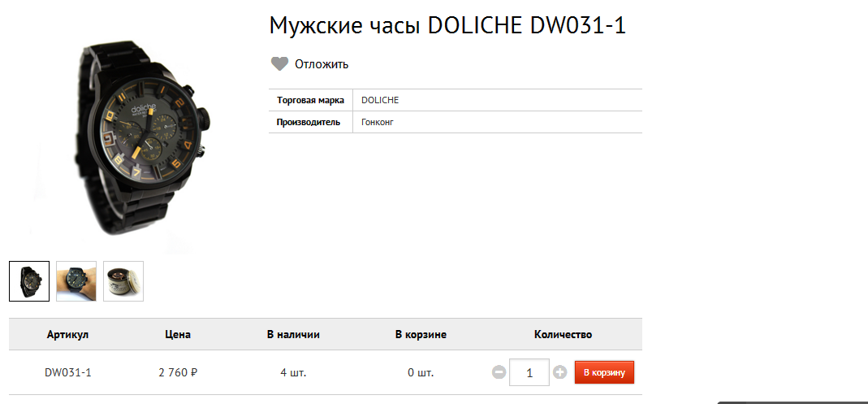Click the 'Торговая марка' label

(x=310, y=100)
